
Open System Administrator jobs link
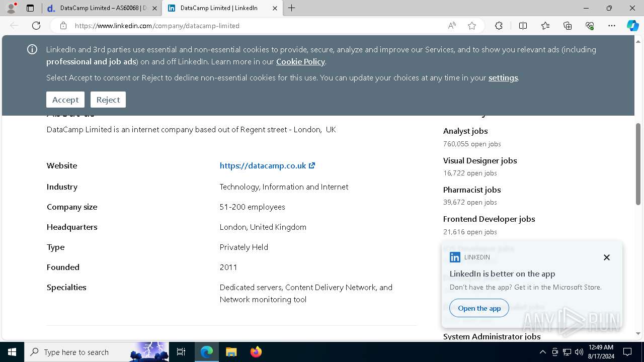tap(492, 336)
